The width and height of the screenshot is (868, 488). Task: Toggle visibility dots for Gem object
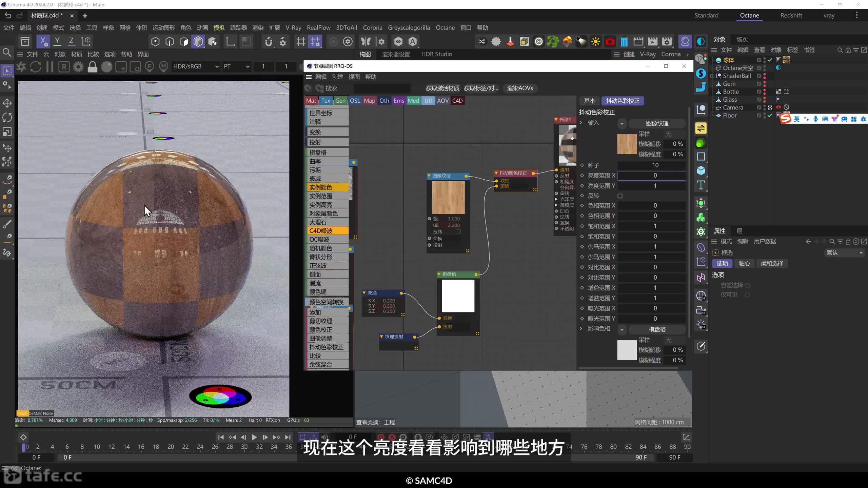(x=765, y=84)
